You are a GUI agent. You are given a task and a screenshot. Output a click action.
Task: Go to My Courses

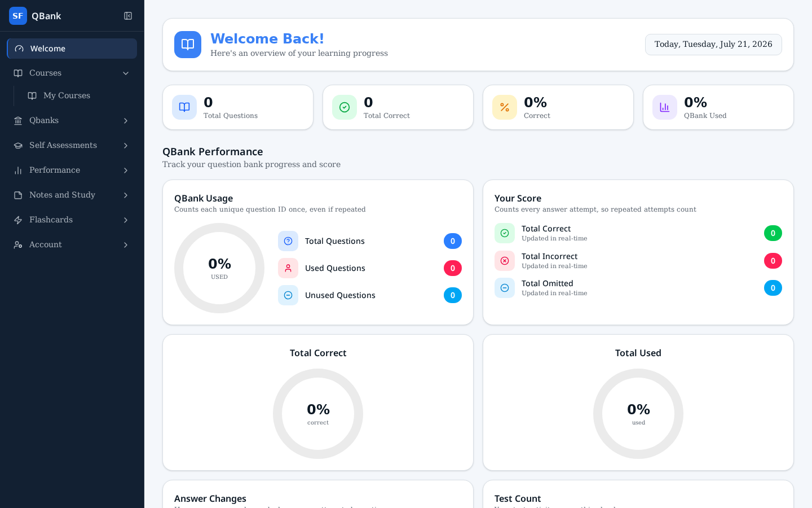click(x=78, y=96)
